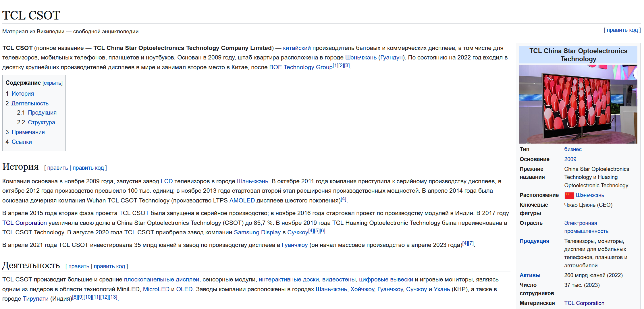644x309 pixels.
Task: Follow the 'видеостены' link
Action: click(339, 279)
